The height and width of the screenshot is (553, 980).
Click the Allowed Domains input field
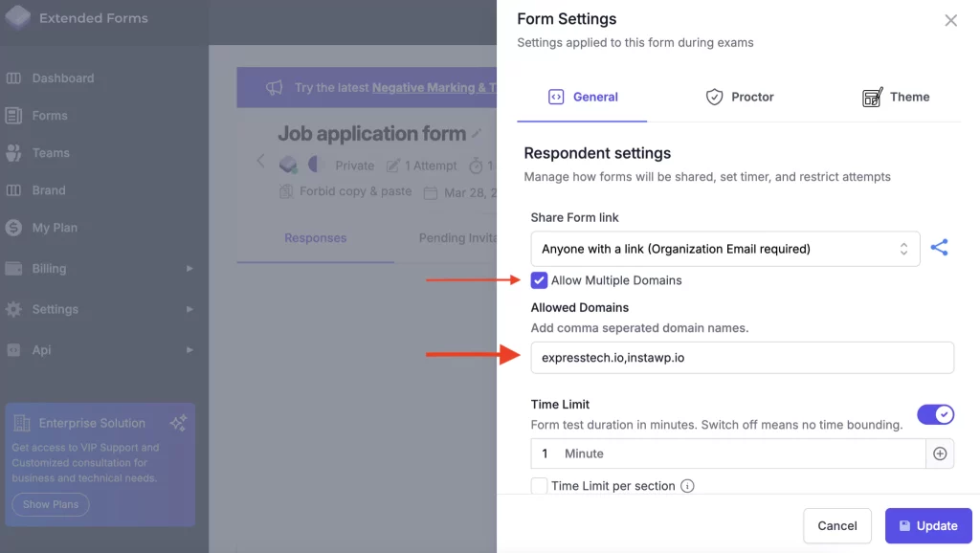click(742, 358)
